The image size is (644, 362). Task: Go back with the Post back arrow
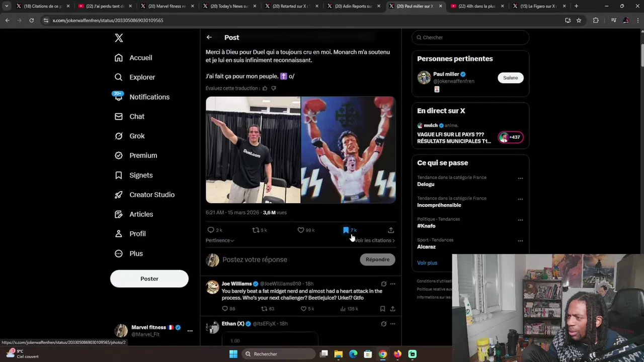tap(209, 38)
